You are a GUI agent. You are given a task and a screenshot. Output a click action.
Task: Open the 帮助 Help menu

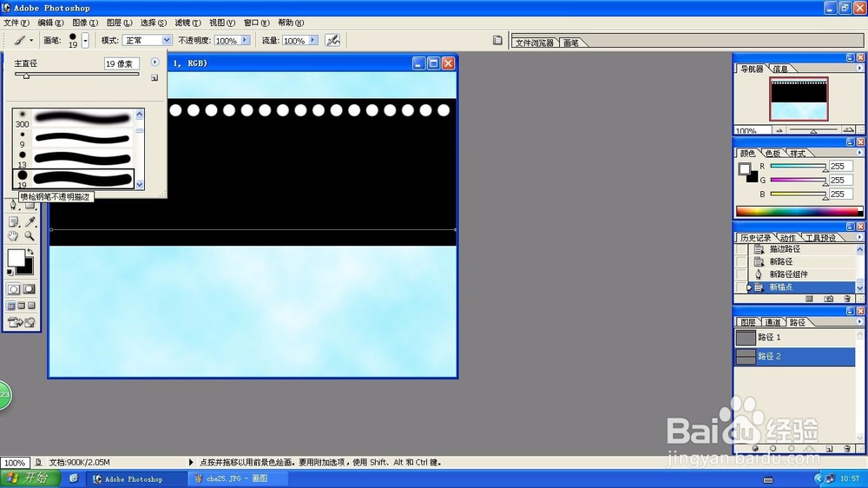(291, 23)
